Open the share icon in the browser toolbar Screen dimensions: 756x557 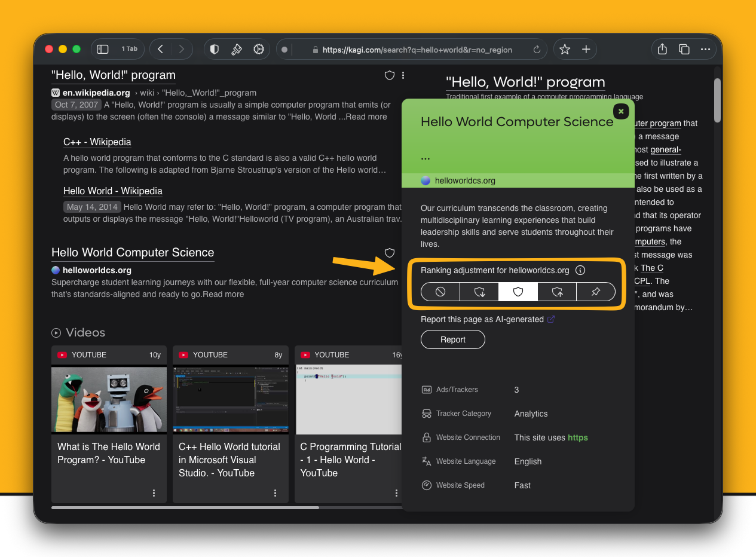click(662, 50)
